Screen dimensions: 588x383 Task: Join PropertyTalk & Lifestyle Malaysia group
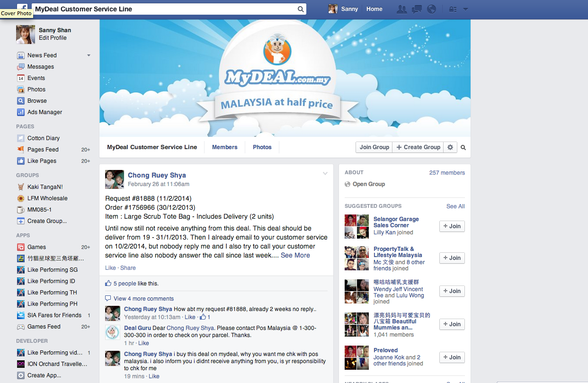[452, 258]
